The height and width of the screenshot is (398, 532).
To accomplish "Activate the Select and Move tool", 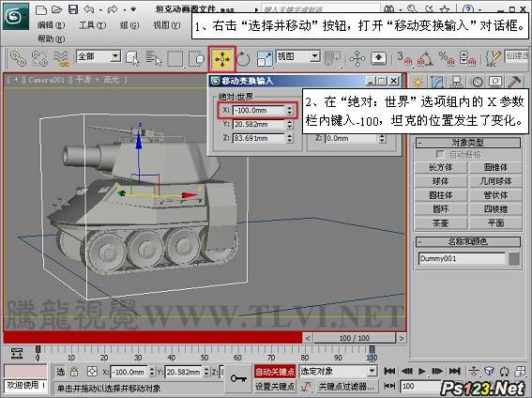I will (x=221, y=59).
